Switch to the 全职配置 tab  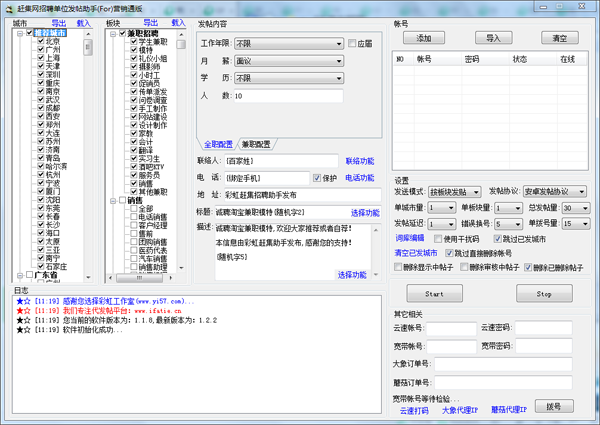(218, 144)
